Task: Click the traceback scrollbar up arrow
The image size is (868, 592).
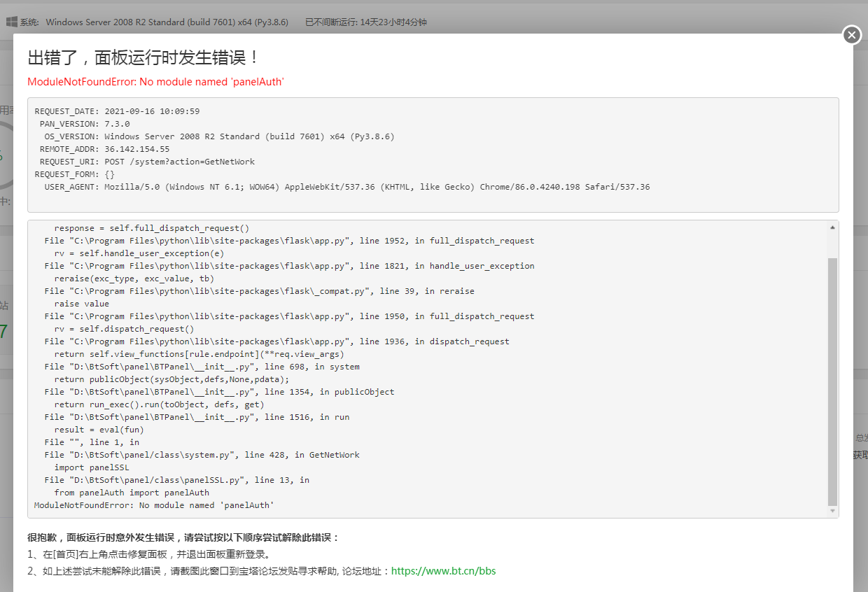Action: [x=832, y=227]
